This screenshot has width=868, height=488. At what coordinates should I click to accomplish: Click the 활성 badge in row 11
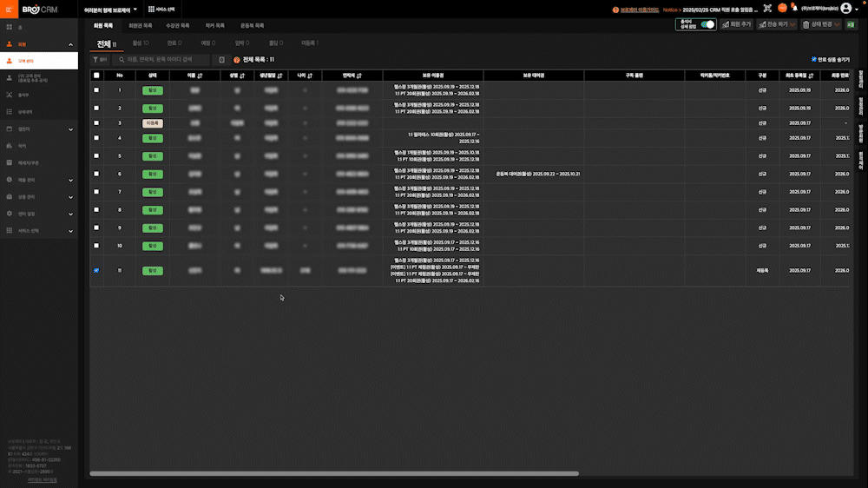click(152, 270)
